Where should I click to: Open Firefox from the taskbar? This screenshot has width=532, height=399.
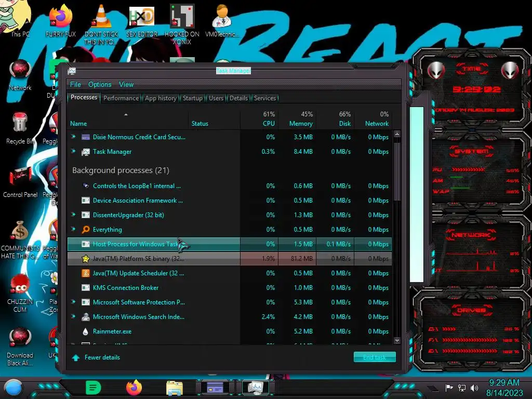click(134, 388)
